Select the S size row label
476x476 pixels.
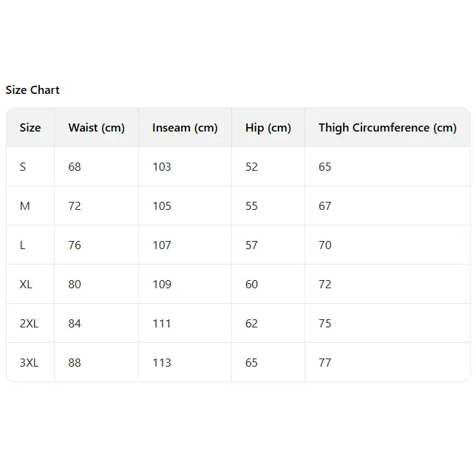tap(23, 167)
